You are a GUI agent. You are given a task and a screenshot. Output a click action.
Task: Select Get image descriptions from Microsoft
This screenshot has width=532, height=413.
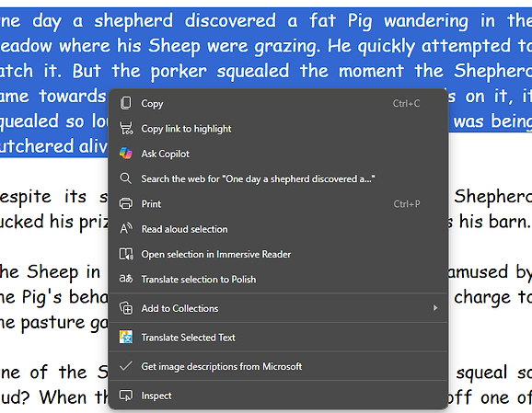point(278,366)
